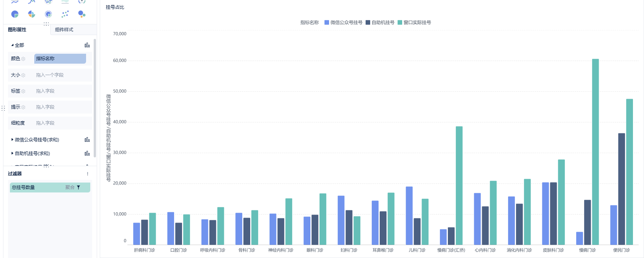
Task: Click the 标签 field drop area
Action: (63, 91)
